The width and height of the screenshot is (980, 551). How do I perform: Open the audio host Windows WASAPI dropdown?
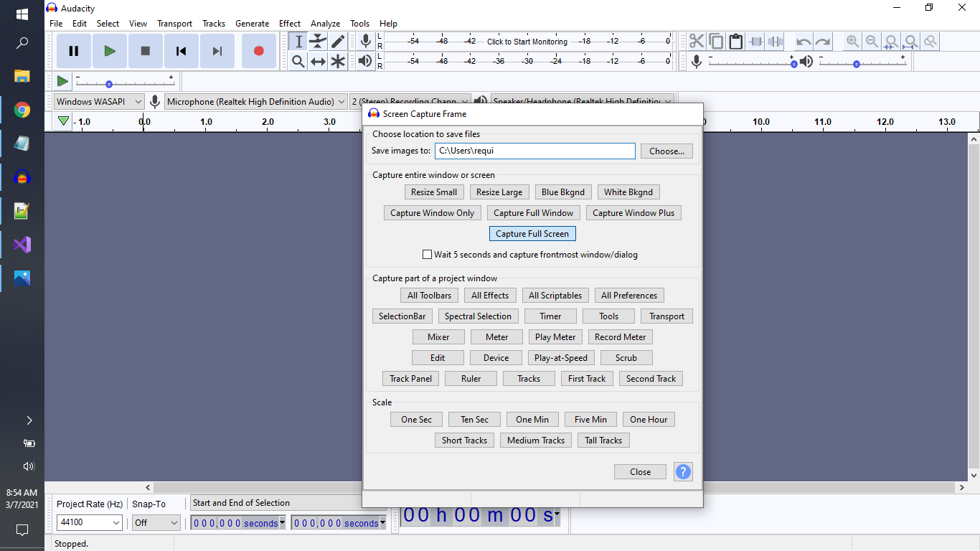pyautogui.click(x=99, y=102)
